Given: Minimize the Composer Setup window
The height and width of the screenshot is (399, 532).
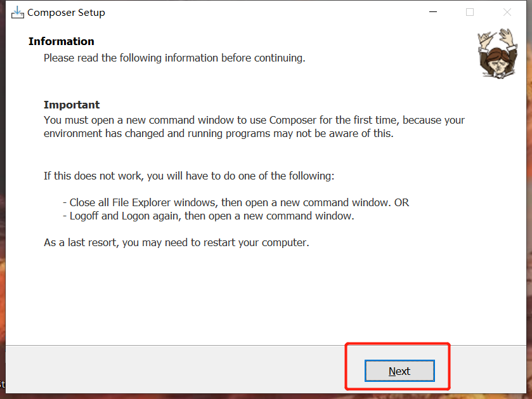Looking at the screenshot, I should (433, 12).
